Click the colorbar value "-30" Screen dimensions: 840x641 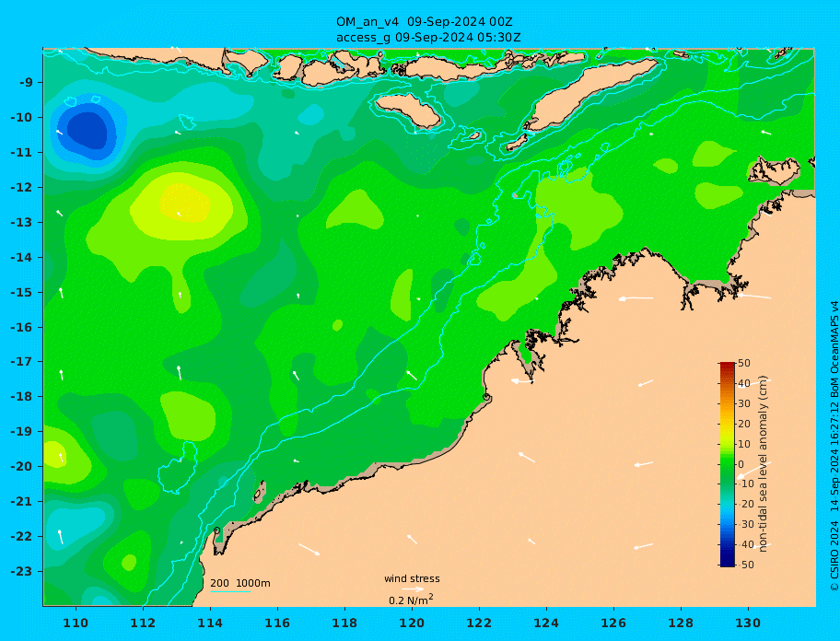tap(745, 524)
